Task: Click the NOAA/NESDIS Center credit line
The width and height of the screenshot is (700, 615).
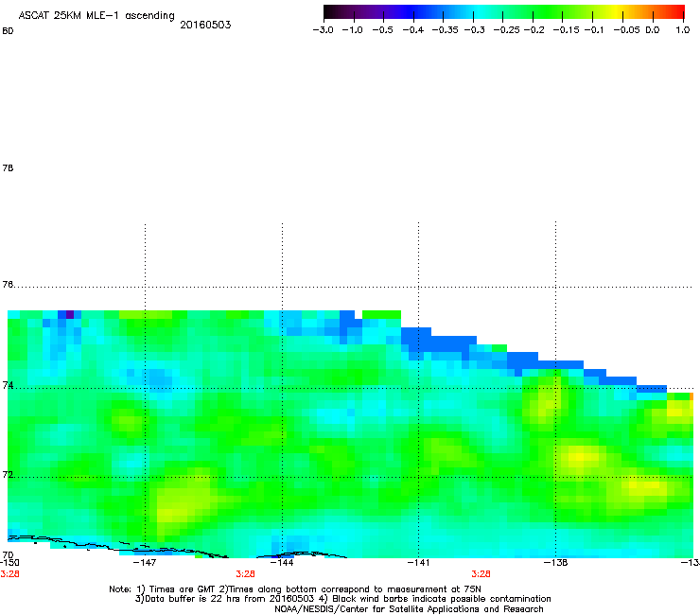Action: pyautogui.click(x=409, y=609)
